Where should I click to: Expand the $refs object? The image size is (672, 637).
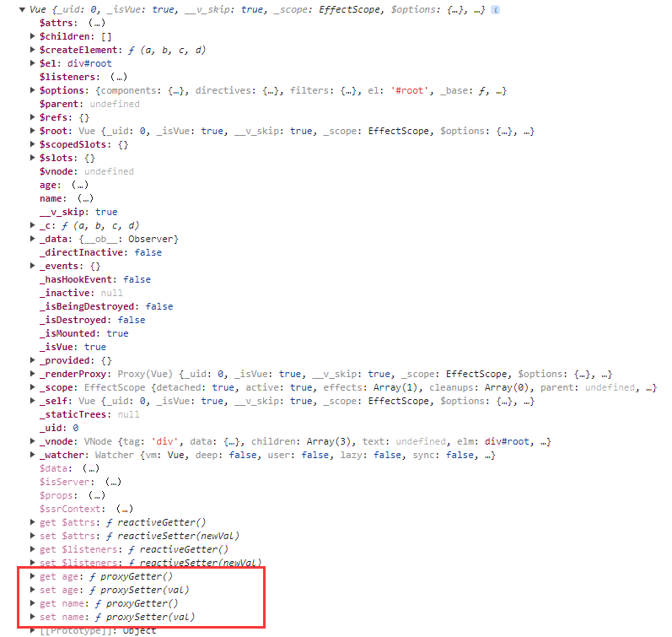[x=32, y=117]
